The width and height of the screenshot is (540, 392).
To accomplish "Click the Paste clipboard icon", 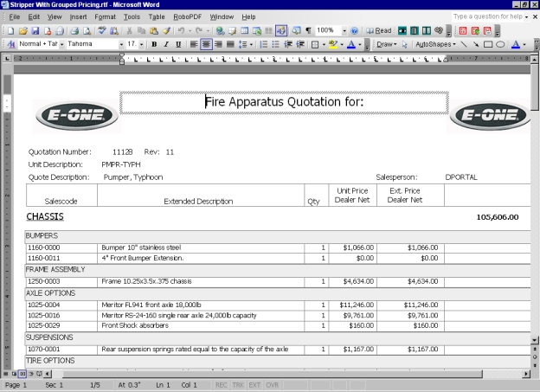I will 154,31.
